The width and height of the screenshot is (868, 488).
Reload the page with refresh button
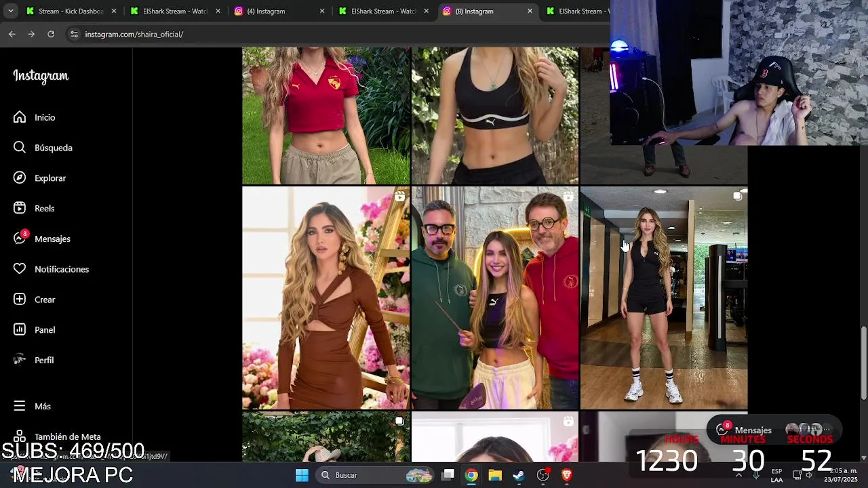coord(51,34)
